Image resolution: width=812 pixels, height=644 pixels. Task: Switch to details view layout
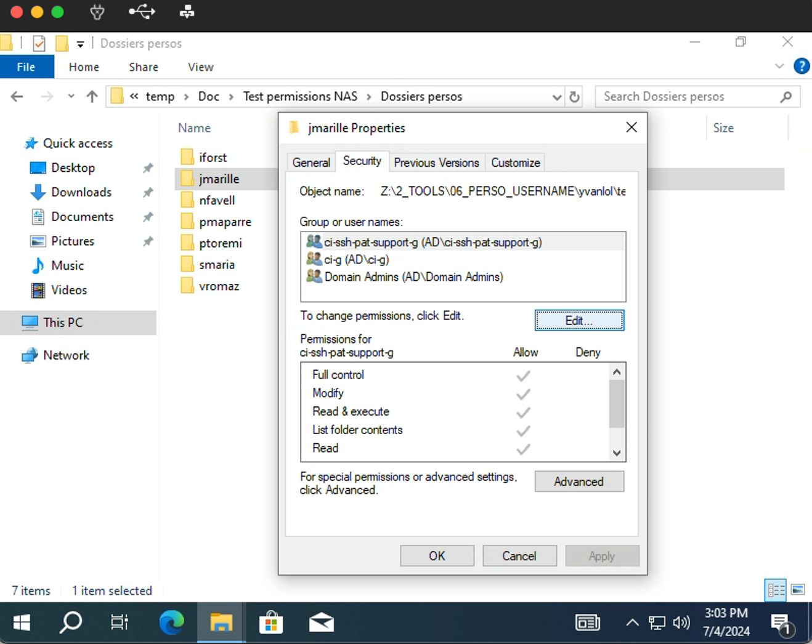coord(776,590)
